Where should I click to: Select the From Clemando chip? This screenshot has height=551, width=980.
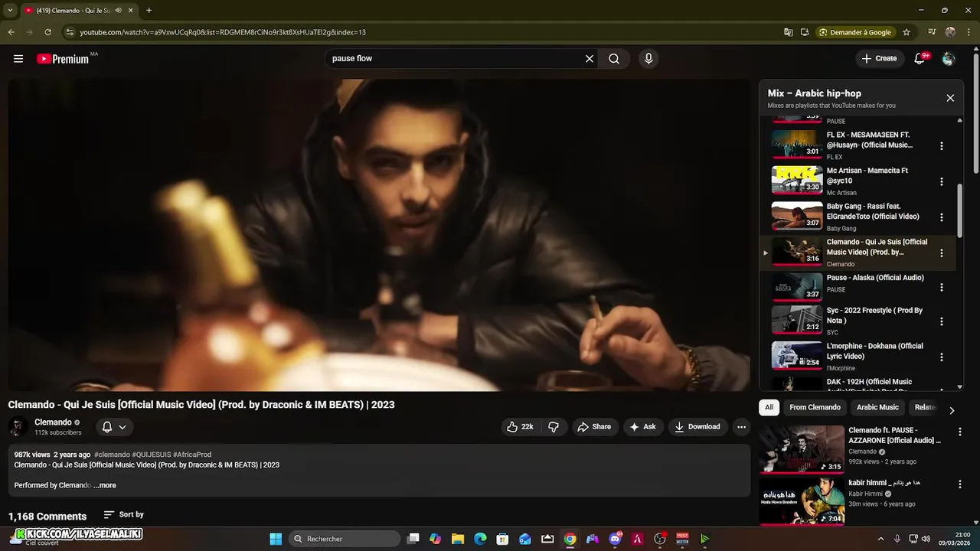click(x=815, y=408)
